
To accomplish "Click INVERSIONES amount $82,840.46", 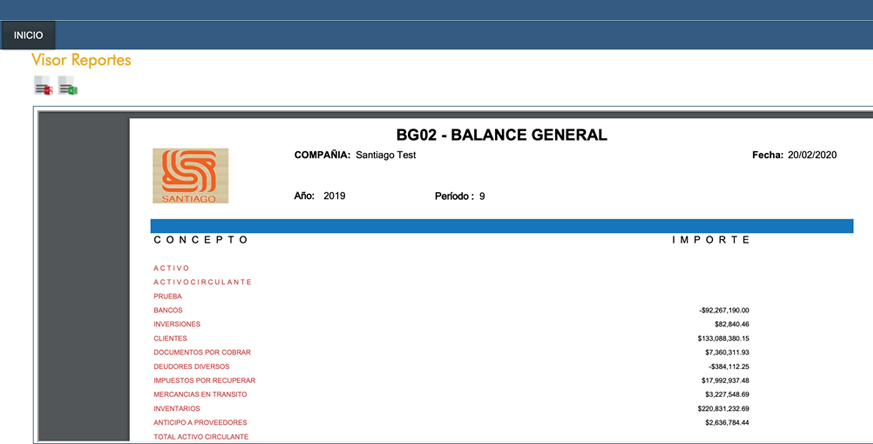I will pyautogui.click(x=732, y=324).
